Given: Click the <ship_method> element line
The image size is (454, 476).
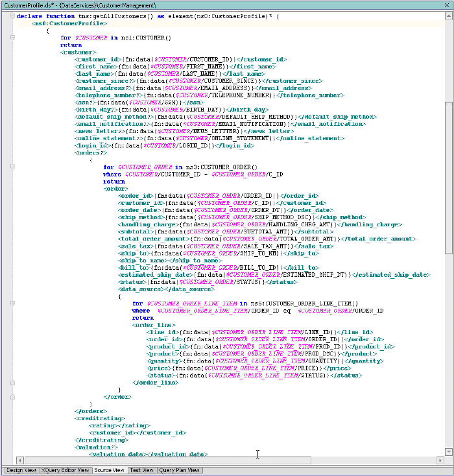Looking at the screenshot, I should pyautogui.click(x=242, y=217).
